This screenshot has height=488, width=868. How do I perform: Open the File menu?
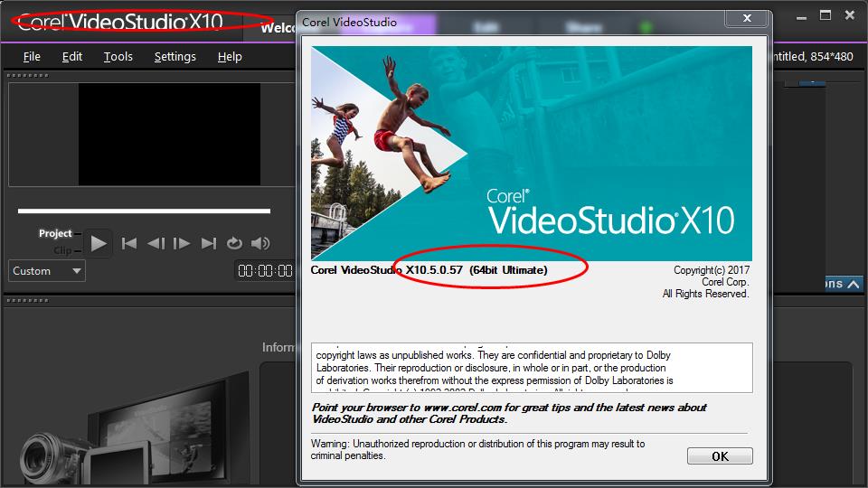point(32,56)
